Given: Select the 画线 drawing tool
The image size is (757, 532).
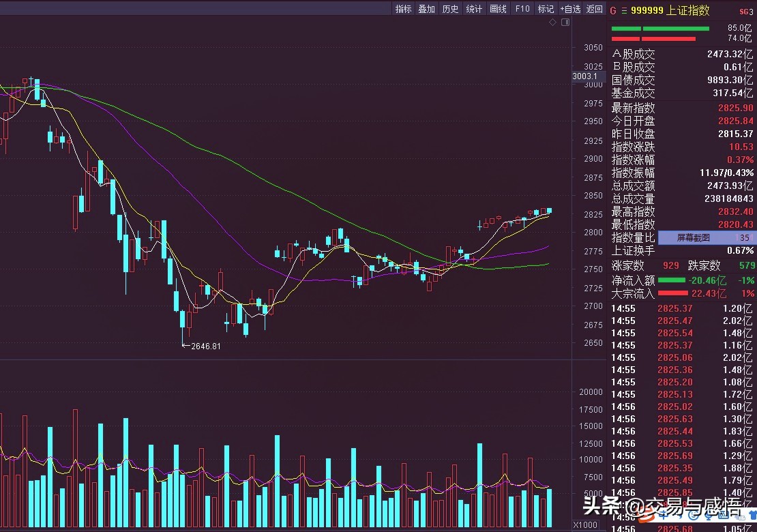Looking at the screenshot, I should coord(498,9).
